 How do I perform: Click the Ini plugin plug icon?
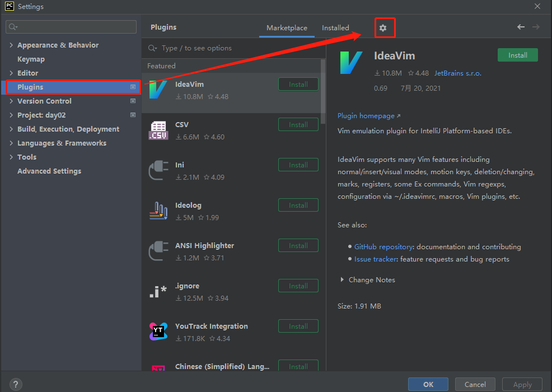158,170
